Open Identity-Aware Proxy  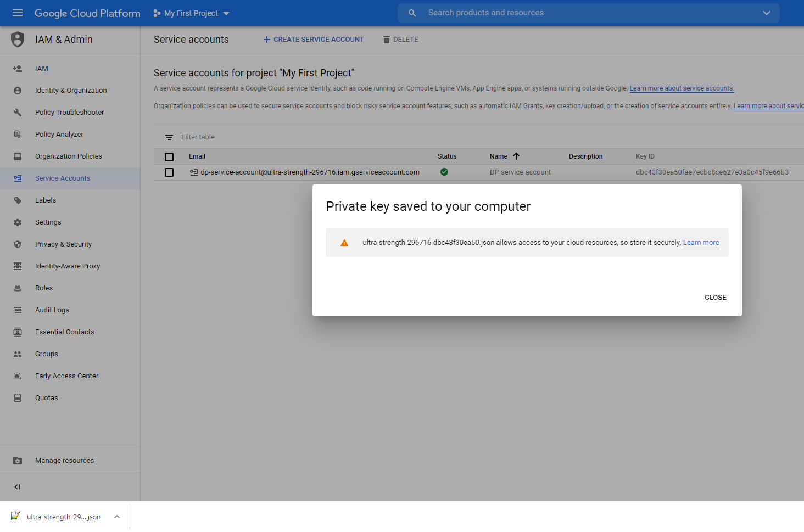point(68,266)
